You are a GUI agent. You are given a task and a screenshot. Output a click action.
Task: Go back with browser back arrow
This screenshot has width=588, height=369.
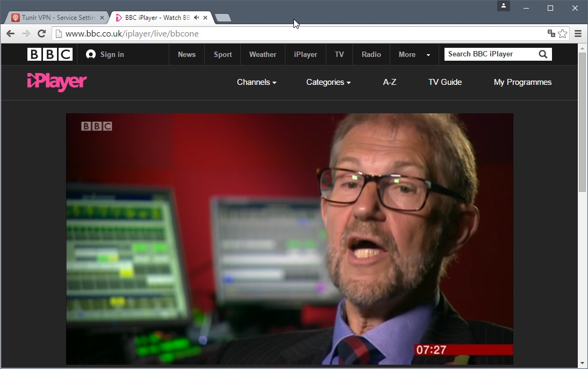click(11, 34)
